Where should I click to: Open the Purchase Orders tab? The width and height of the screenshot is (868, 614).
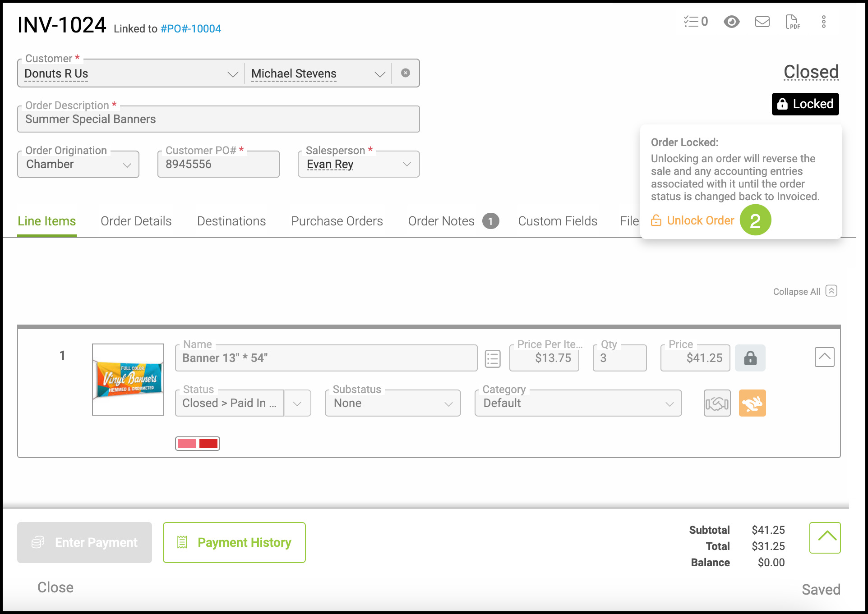[337, 221]
